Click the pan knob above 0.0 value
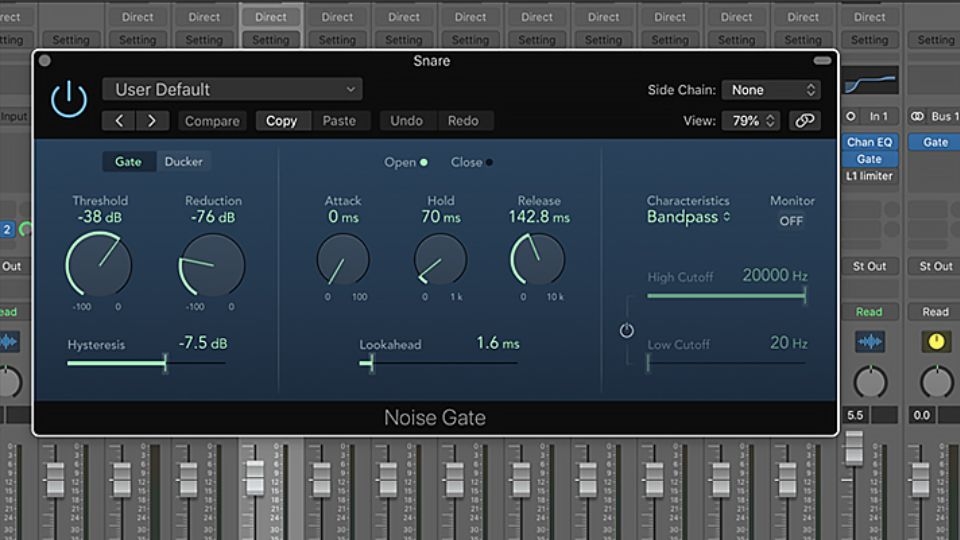Viewport: 960px width, 540px height. coord(936,382)
